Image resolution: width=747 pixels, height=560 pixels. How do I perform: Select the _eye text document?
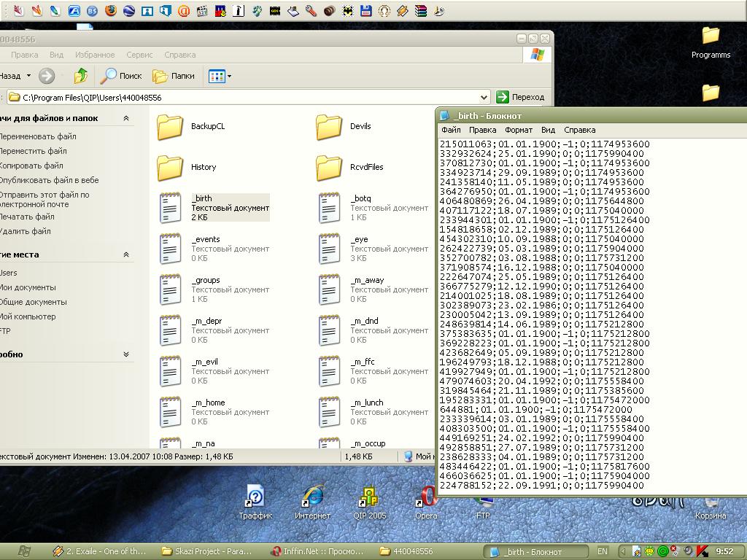coord(329,249)
